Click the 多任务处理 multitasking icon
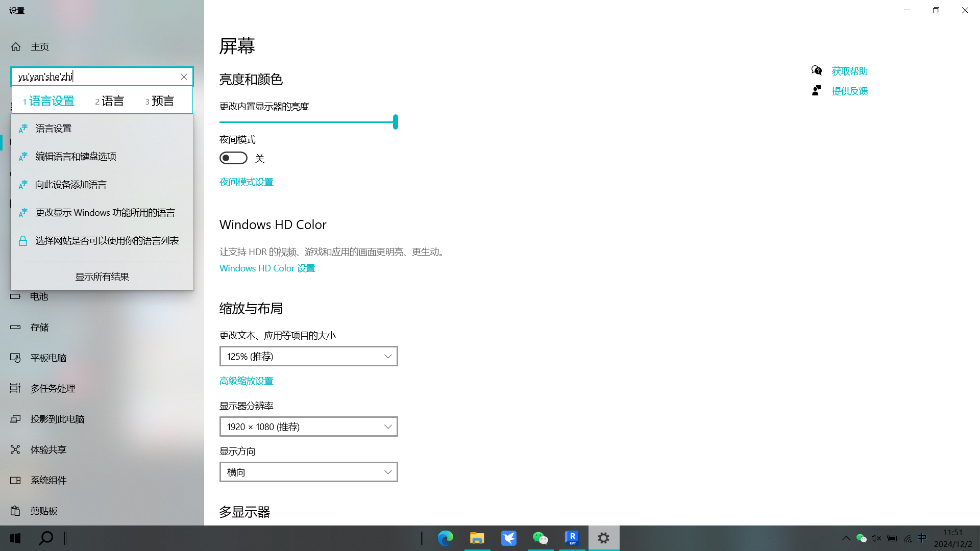 [15, 388]
